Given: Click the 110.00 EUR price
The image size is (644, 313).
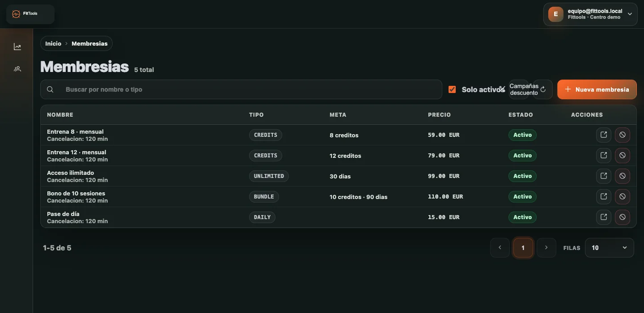Looking at the screenshot, I should pos(445,197).
